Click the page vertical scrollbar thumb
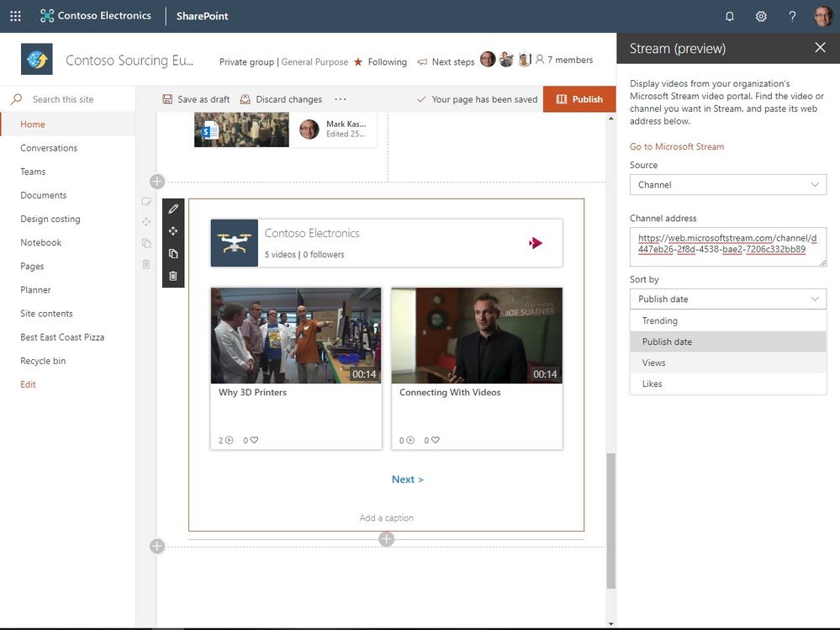Screen dimensions: 840x630 click(610, 521)
